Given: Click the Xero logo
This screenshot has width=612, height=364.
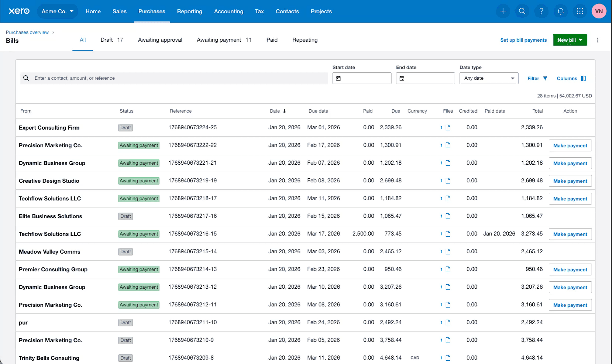Looking at the screenshot, I should (x=19, y=11).
